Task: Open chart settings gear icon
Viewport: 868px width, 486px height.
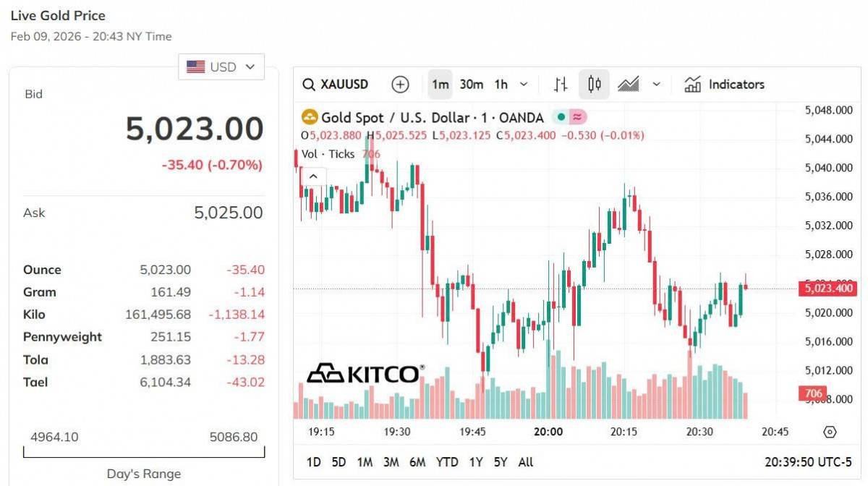Action: tap(830, 432)
